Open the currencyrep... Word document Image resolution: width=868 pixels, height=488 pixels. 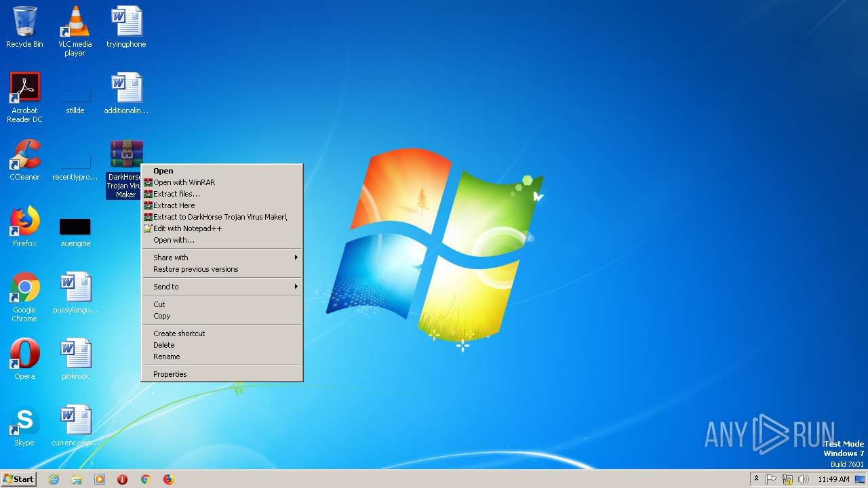(x=75, y=426)
